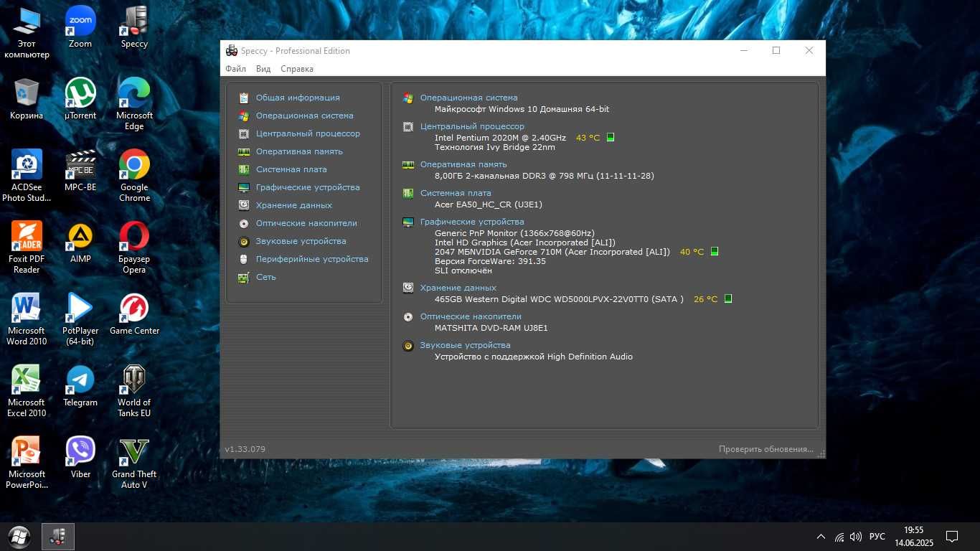This screenshot has height=551, width=980.
Task: Click version label v1.33.079
Action: tap(245, 449)
